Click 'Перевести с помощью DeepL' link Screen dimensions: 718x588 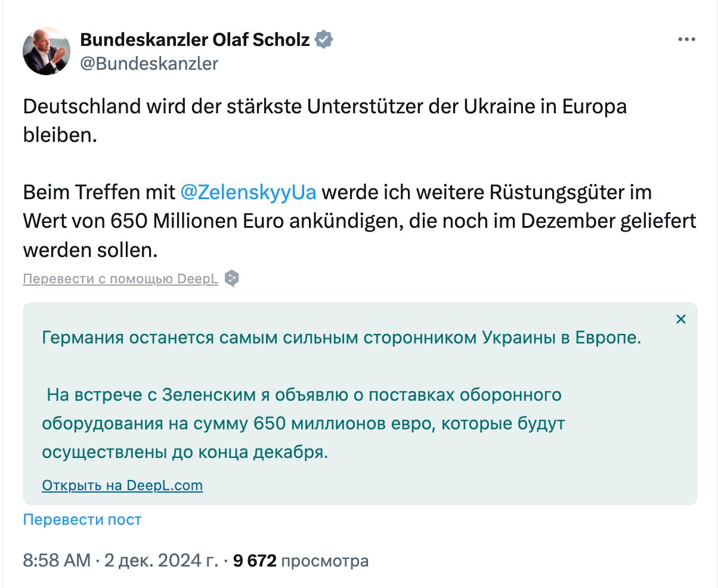(x=120, y=279)
